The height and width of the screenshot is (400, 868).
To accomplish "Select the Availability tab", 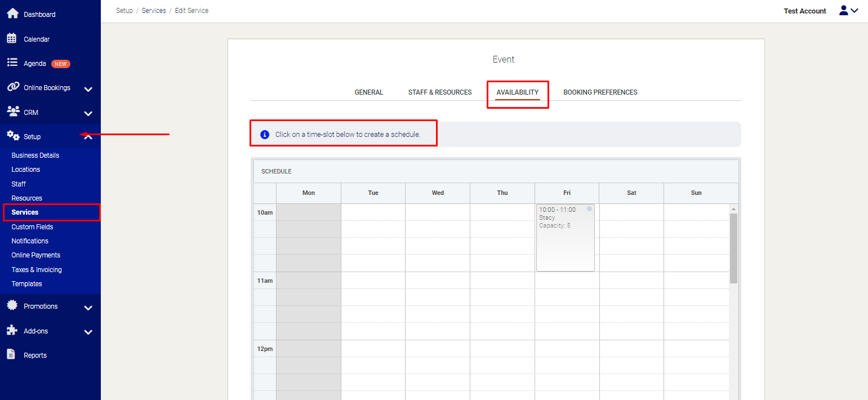I will (518, 92).
